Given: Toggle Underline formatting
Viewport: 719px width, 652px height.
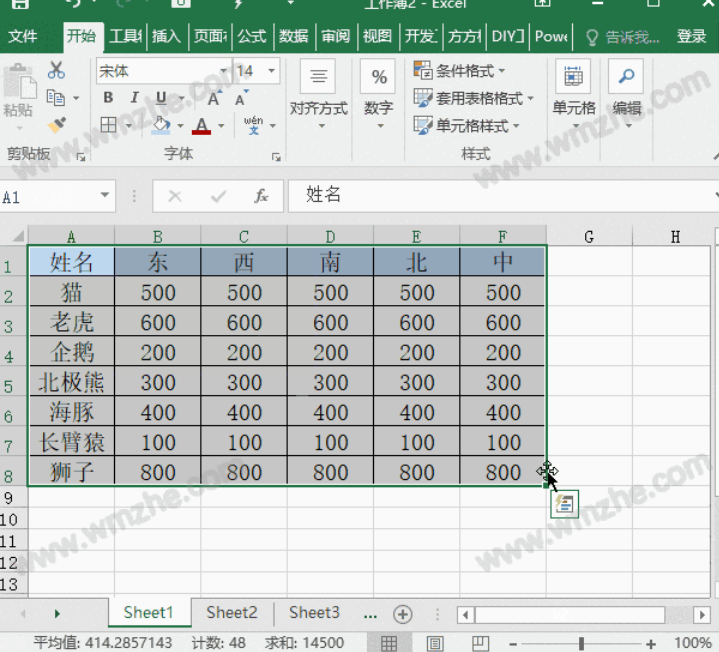Looking at the screenshot, I should 161,98.
